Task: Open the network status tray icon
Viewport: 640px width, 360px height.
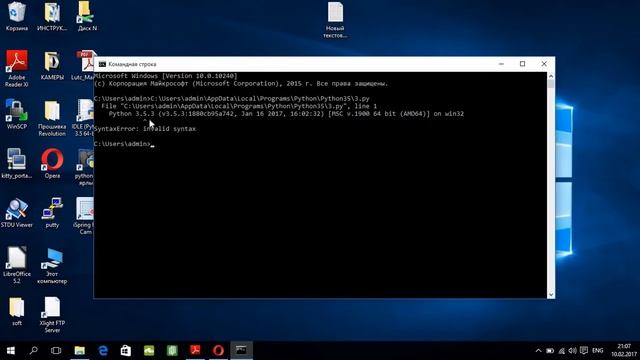Action: point(562,351)
